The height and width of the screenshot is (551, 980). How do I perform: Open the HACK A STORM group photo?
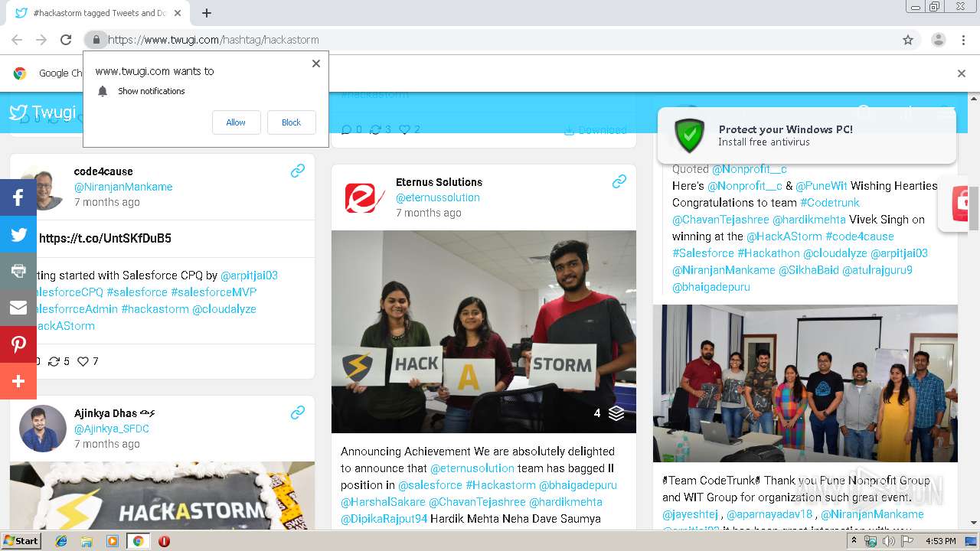click(484, 332)
